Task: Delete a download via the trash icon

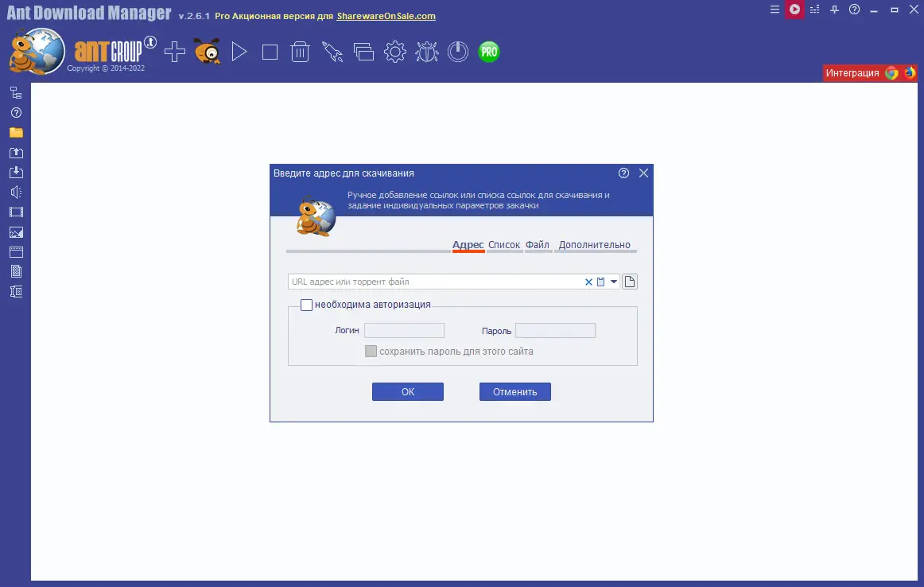Action: pos(300,51)
